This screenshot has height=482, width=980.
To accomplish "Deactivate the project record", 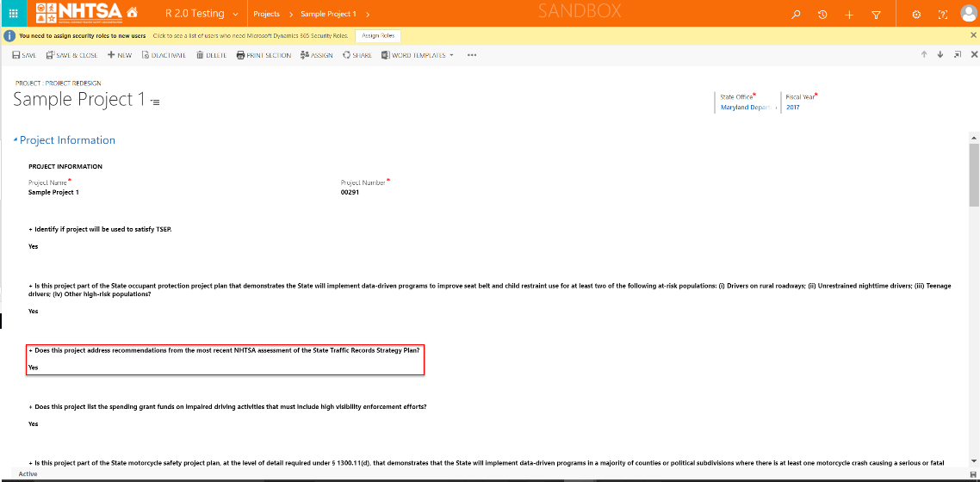I will pos(164,55).
